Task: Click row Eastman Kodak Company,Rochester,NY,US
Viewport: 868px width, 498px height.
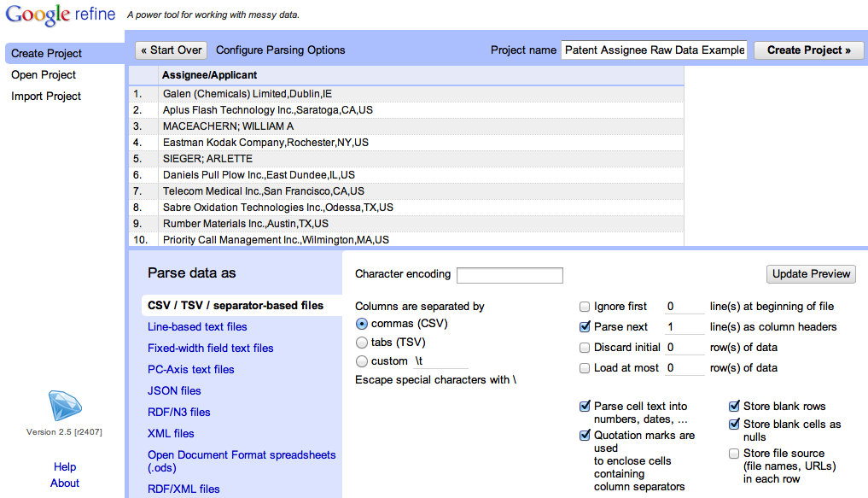Action: coord(406,143)
